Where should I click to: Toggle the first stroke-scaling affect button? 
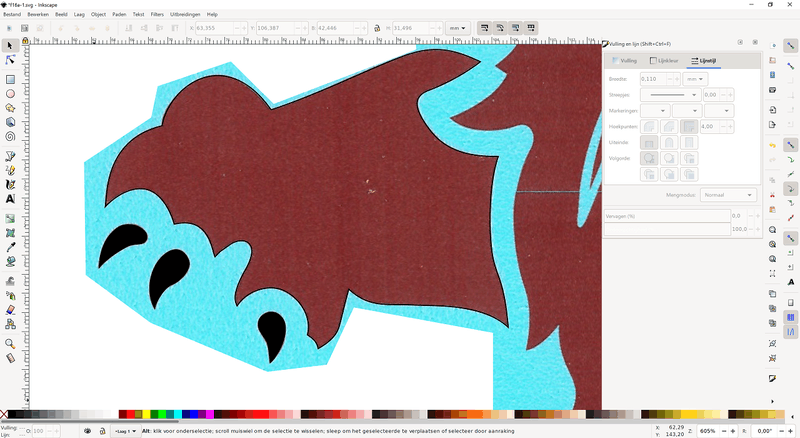484,28
